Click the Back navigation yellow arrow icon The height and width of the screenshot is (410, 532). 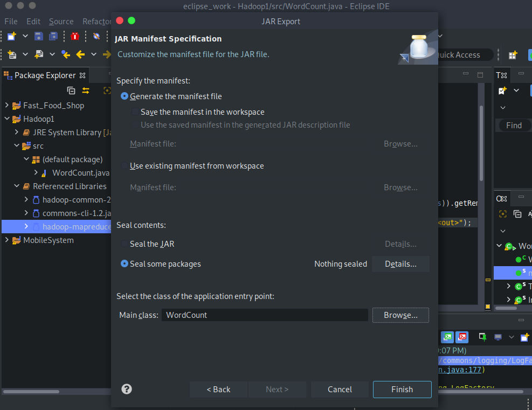click(x=80, y=54)
